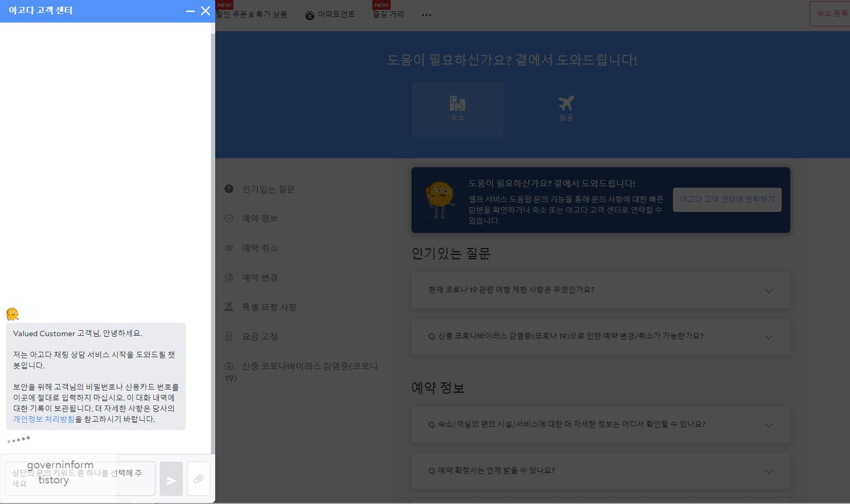Close the Agoda customer center chat panel

point(206,11)
